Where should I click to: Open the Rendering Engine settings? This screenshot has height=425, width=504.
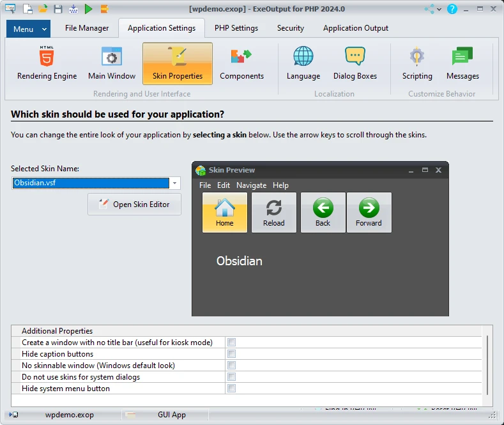coord(47,64)
